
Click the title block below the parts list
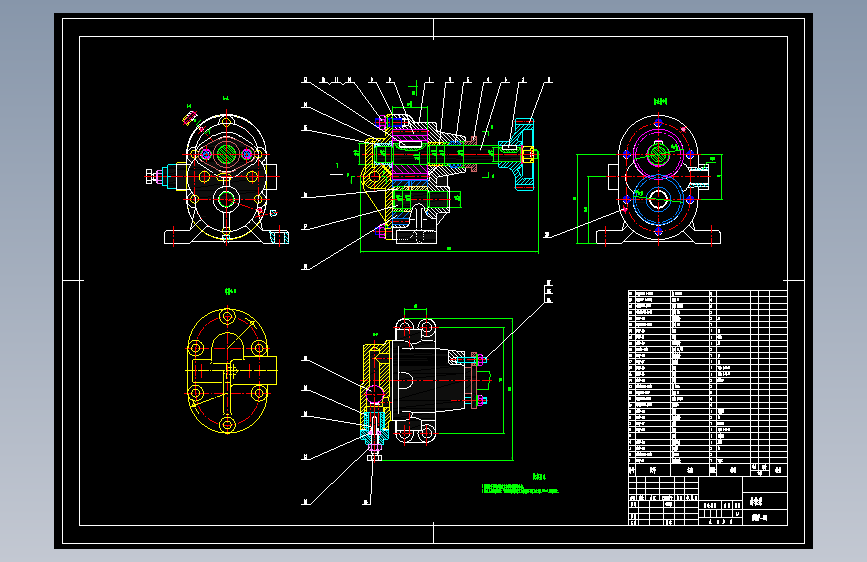[708, 501]
